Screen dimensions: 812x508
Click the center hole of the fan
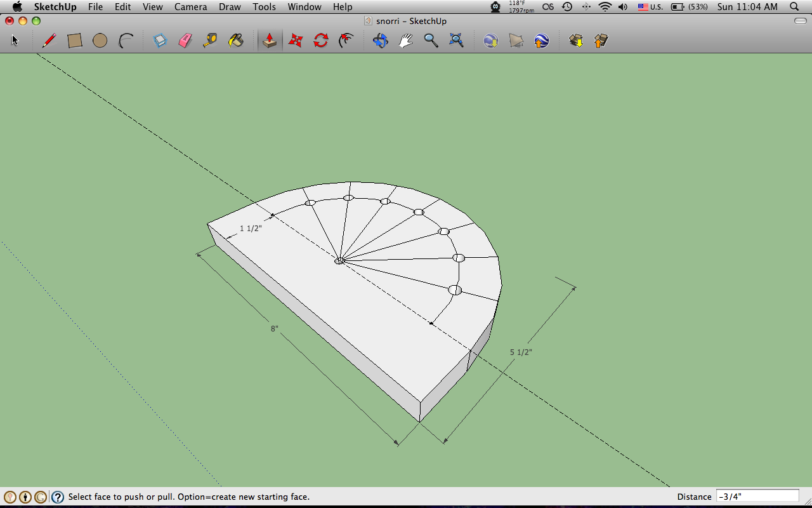tap(340, 260)
